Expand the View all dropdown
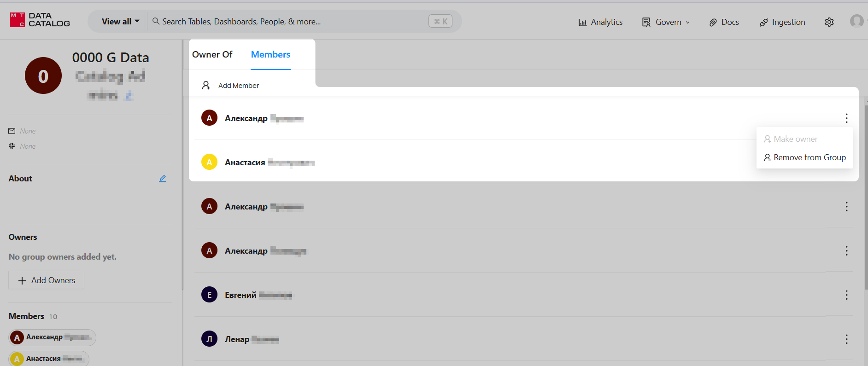This screenshot has width=868, height=366. coord(120,22)
